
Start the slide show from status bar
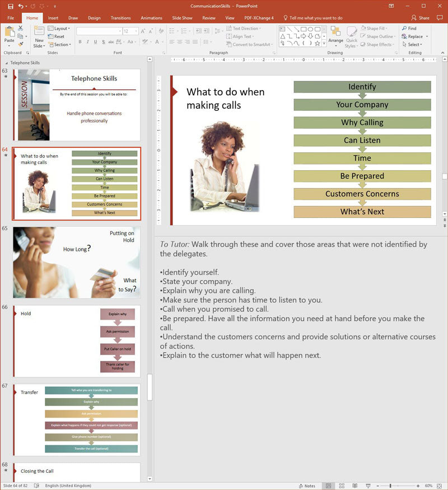[x=368, y=486]
